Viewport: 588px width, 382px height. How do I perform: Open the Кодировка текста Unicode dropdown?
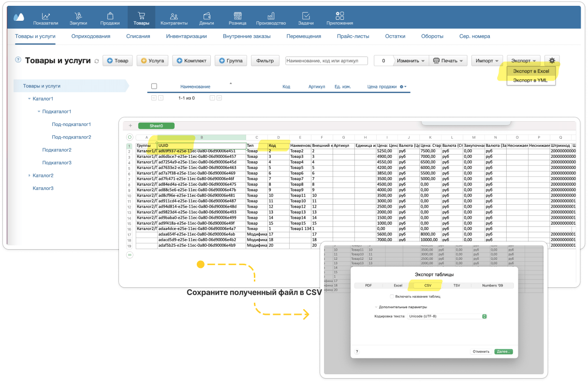tap(446, 316)
